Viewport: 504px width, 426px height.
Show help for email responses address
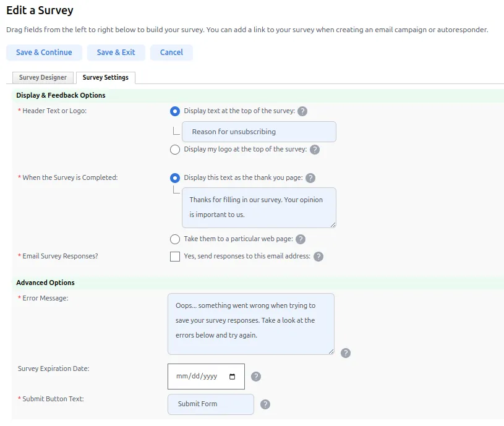coord(318,257)
